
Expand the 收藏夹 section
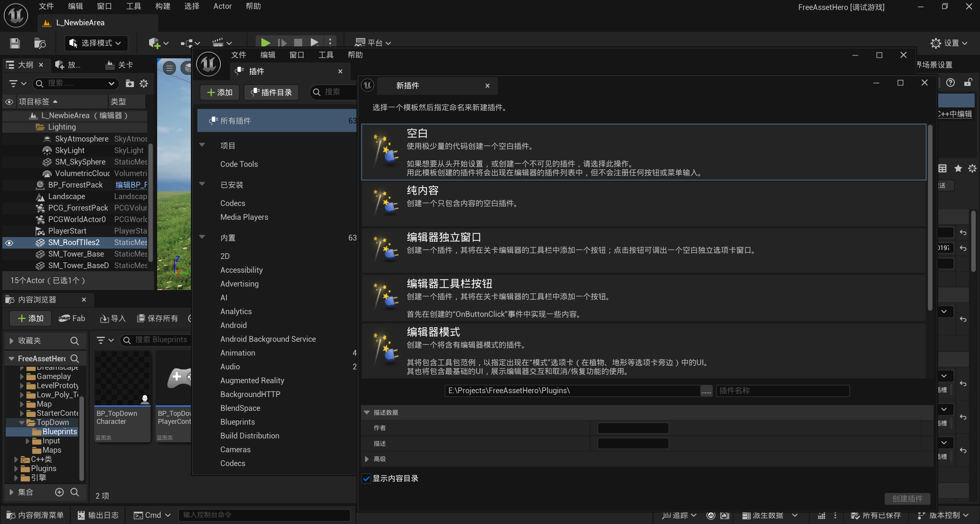[x=11, y=341]
